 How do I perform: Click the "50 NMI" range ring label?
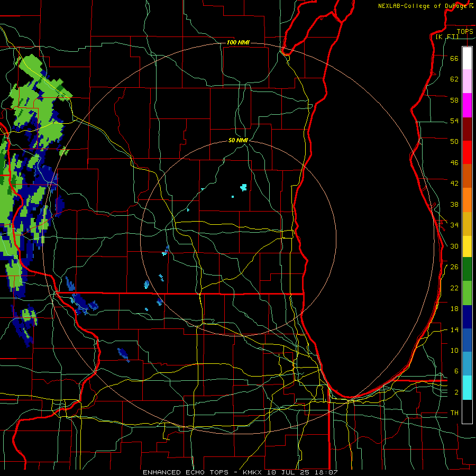point(239,140)
